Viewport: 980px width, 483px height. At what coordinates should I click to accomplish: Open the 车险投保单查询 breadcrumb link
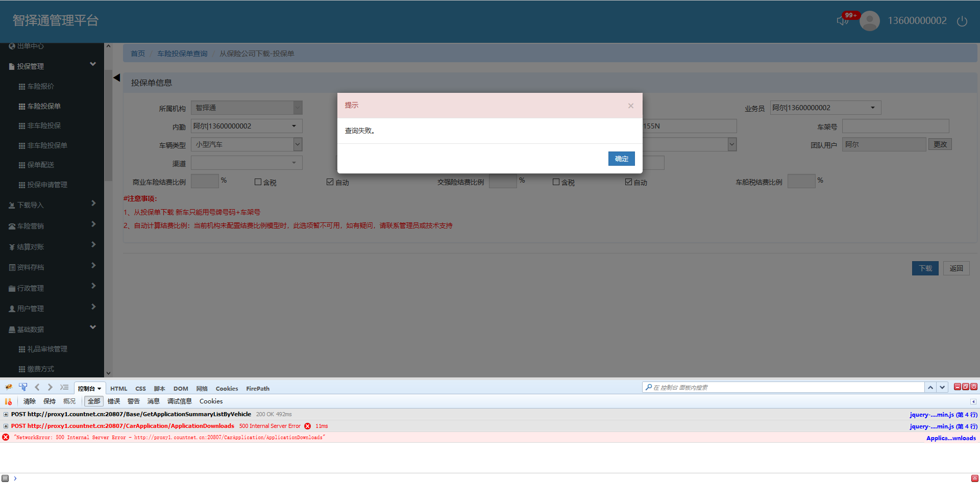point(182,54)
